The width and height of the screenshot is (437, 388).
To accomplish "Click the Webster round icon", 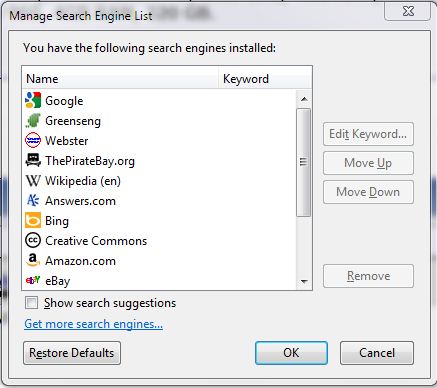I will pos(33,140).
